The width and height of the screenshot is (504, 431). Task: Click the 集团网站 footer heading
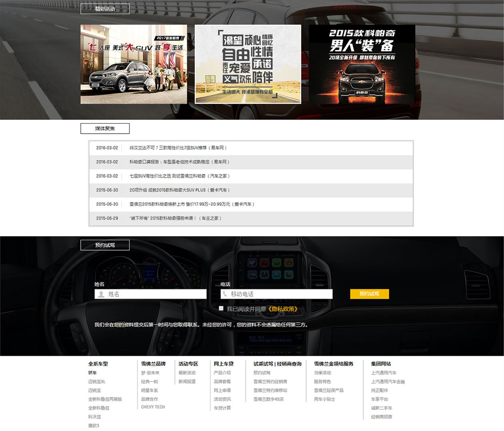381,364
